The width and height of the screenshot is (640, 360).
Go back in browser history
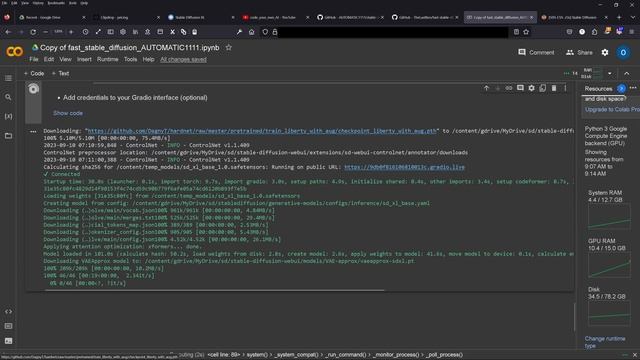click(8, 32)
